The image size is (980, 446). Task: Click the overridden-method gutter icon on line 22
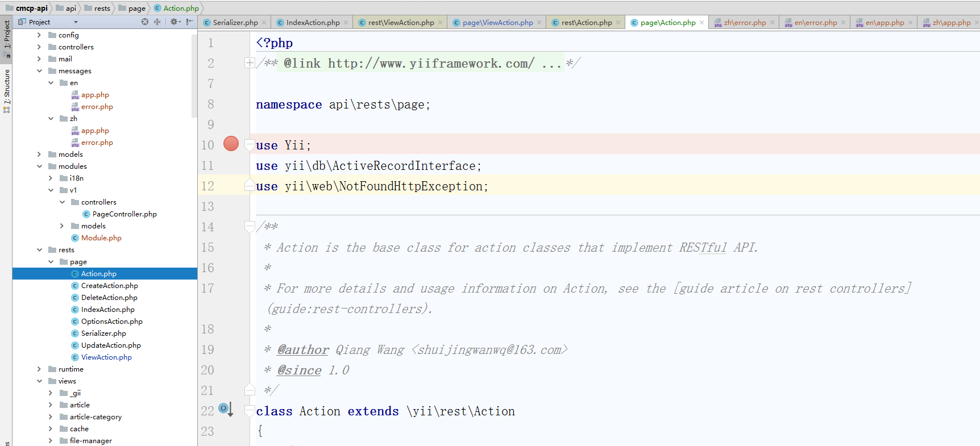click(x=226, y=409)
